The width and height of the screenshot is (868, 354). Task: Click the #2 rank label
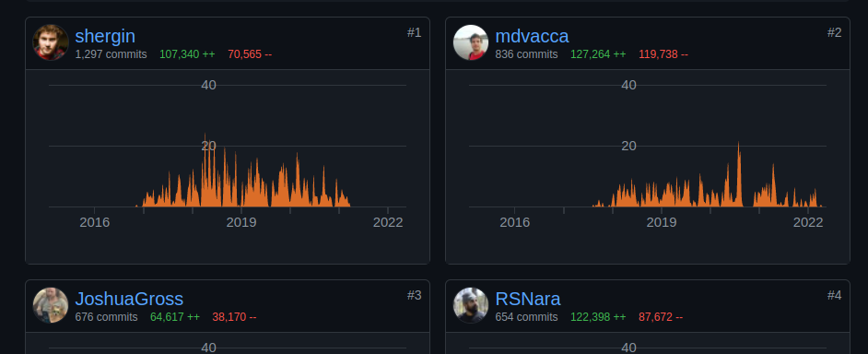[x=834, y=32]
